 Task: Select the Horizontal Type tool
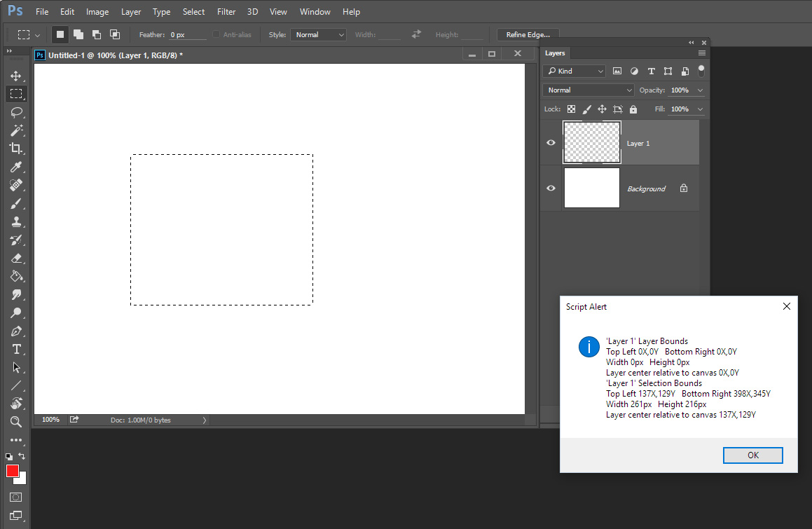click(x=16, y=349)
